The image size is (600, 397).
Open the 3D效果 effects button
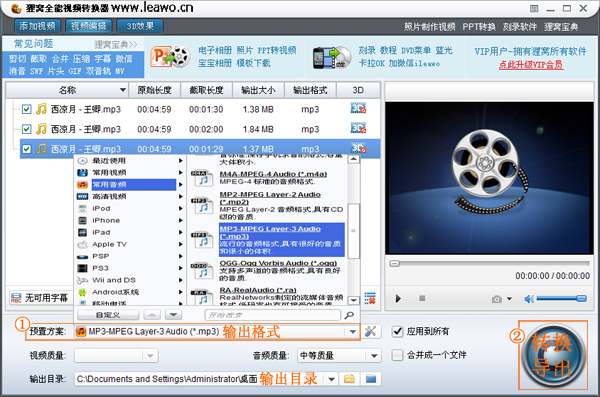coord(140,26)
